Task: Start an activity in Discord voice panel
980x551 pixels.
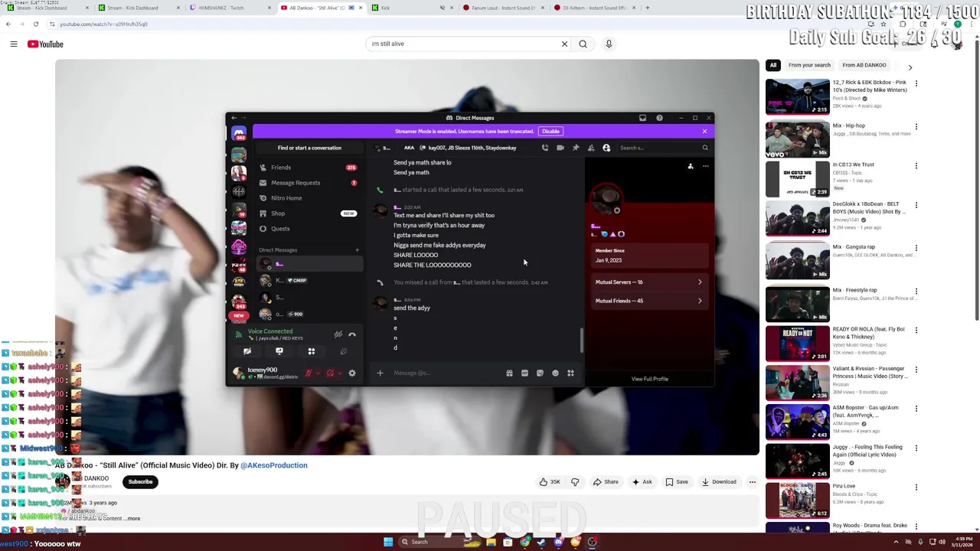Action: [312, 351]
